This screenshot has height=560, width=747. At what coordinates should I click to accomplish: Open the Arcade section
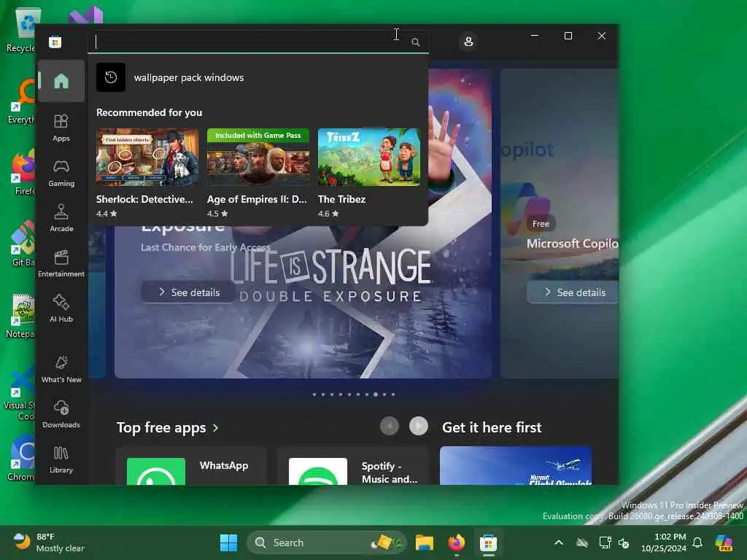click(x=61, y=218)
